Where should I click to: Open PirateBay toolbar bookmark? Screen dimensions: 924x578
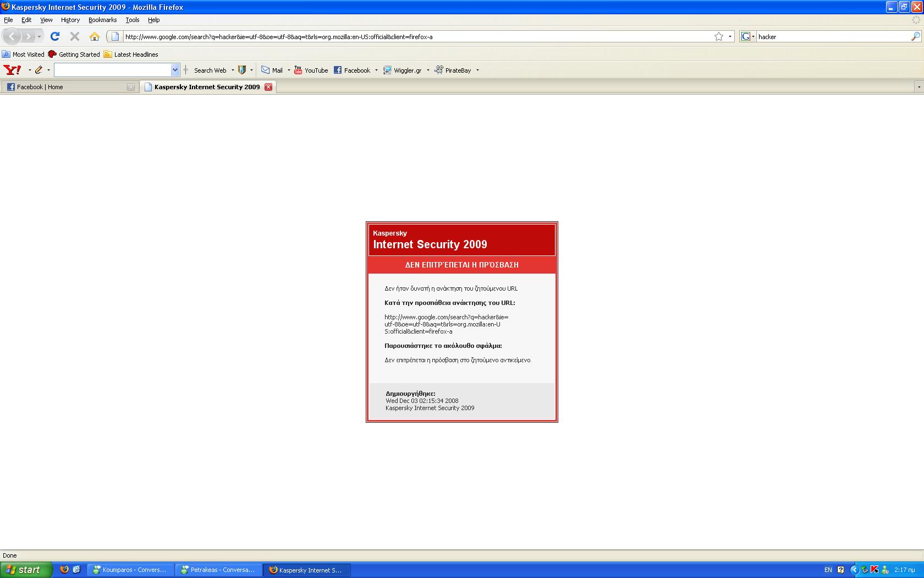[x=453, y=70]
